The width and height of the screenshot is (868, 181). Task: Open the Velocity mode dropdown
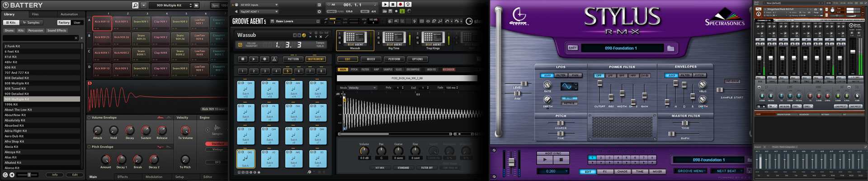[362, 88]
